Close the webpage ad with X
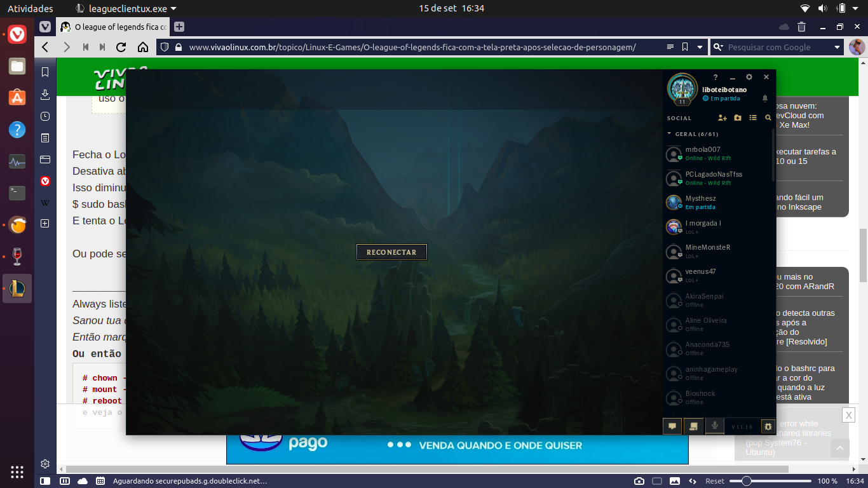The height and width of the screenshot is (488, 868). coord(848,415)
